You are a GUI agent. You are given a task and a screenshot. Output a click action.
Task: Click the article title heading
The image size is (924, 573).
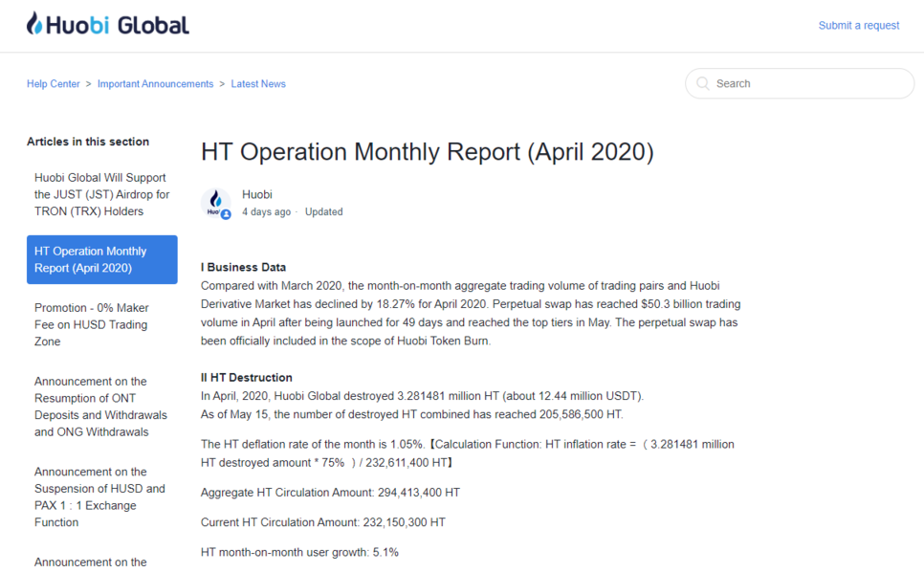(428, 152)
